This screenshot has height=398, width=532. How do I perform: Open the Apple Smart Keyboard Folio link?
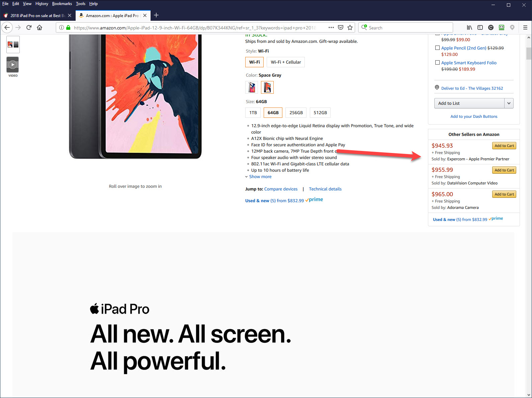click(x=469, y=63)
